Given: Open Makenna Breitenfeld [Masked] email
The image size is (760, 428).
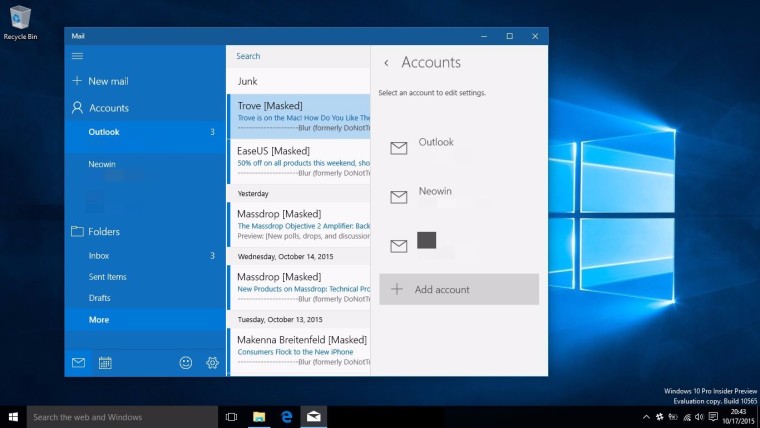Looking at the screenshot, I should [299, 350].
